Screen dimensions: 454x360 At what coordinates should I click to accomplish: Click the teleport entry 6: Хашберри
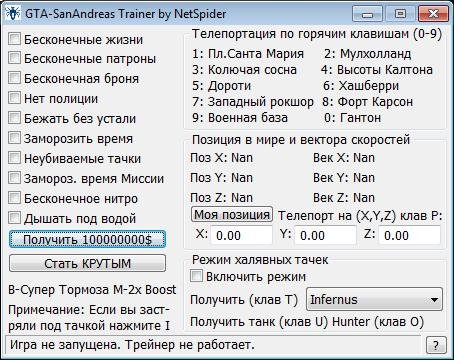pyautogui.click(x=361, y=86)
